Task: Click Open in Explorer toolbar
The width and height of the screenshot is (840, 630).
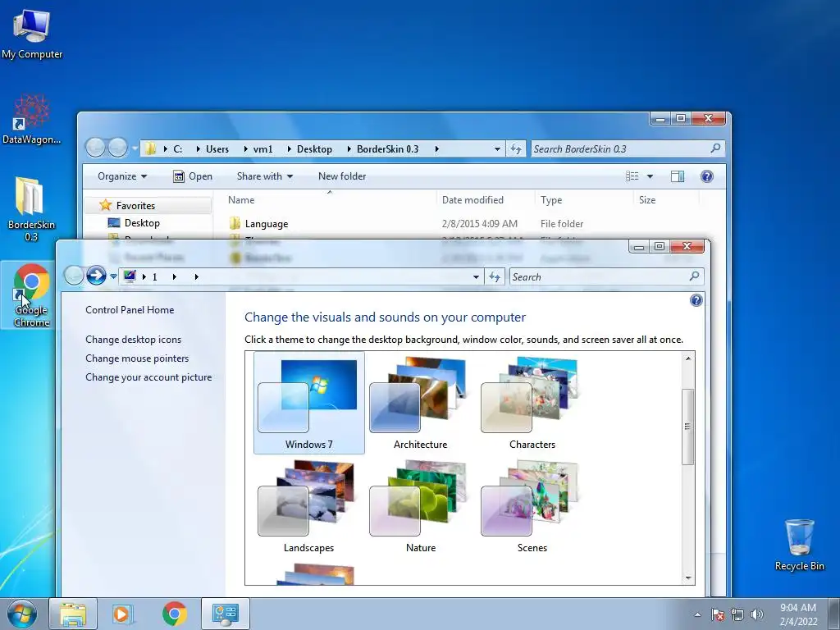Action: click(x=193, y=176)
